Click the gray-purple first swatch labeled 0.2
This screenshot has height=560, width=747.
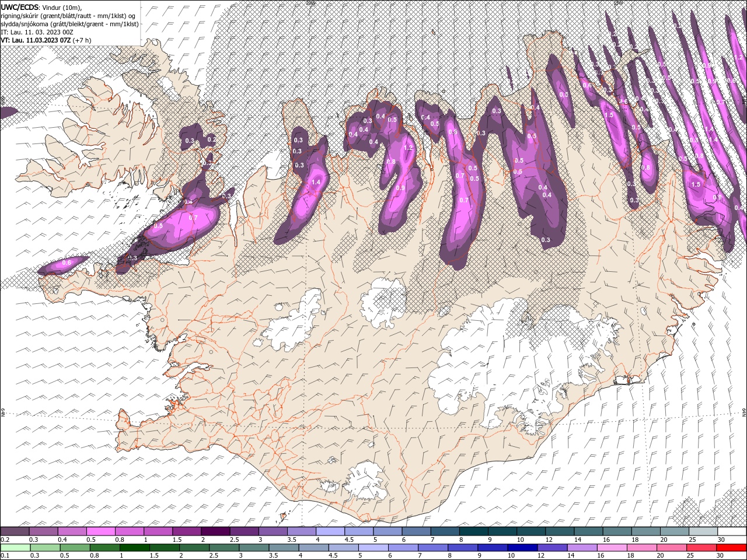tap(15, 531)
